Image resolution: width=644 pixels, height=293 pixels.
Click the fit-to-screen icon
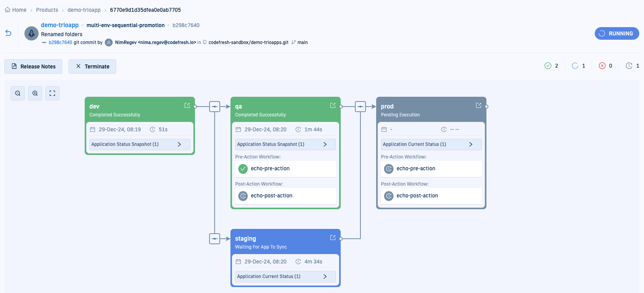click(x=52, y=93)
